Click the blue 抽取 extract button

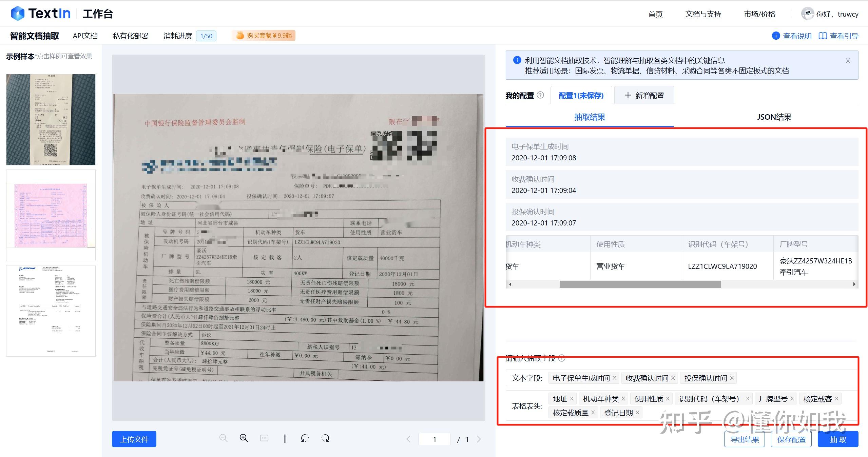838,439
